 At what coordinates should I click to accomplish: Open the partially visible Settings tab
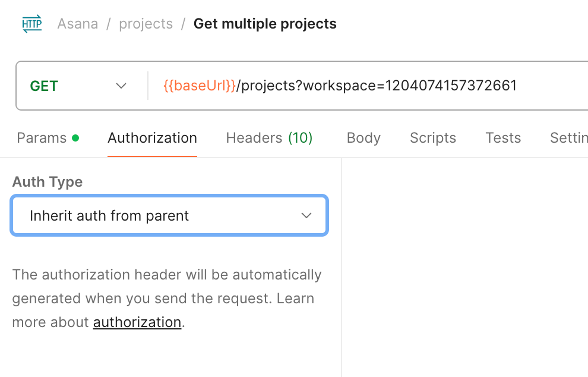568,138
